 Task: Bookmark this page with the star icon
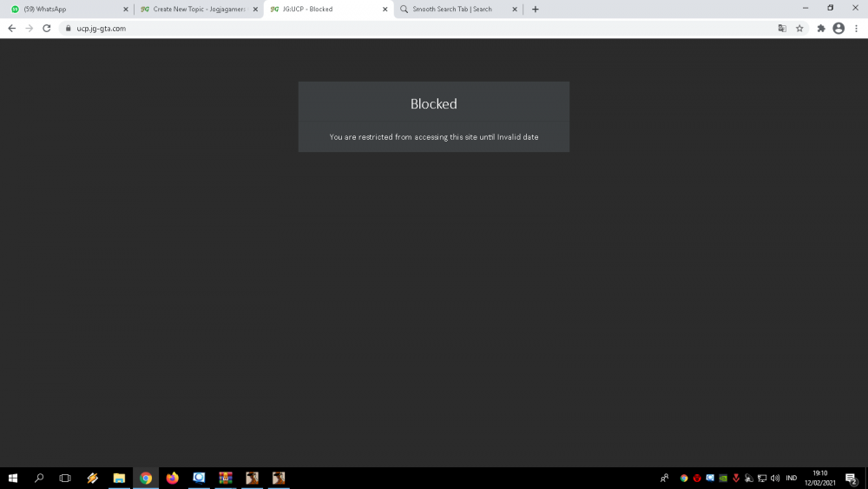[x=799, y=29]
